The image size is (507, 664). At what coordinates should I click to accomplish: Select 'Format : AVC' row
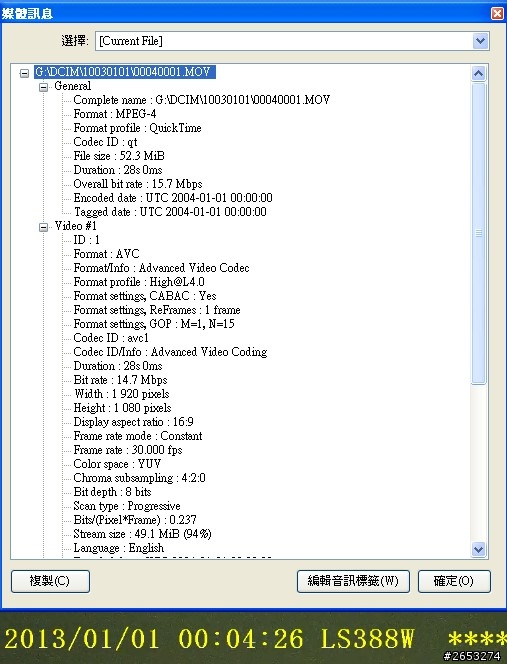click(x=106, y=254)
